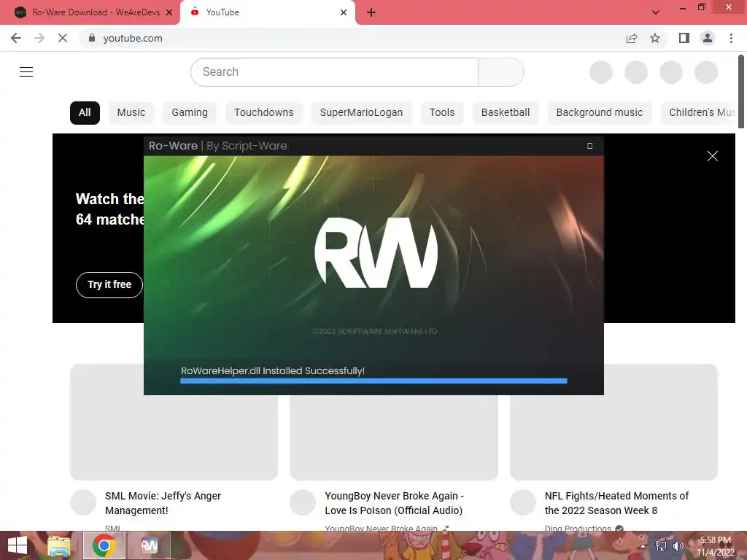Filter videos by Music chip
The height and width of the screenshot is (560, 747).
[131, 113]
